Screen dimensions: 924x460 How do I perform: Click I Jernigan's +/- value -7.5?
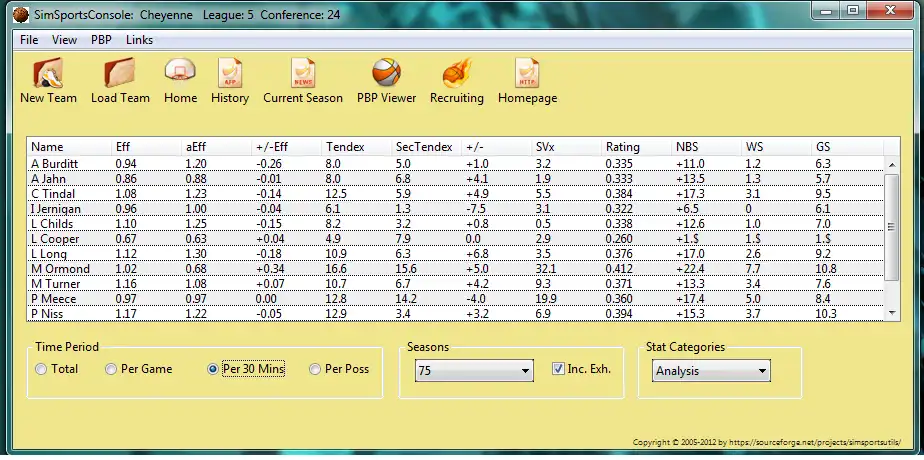tap(476, 209)
